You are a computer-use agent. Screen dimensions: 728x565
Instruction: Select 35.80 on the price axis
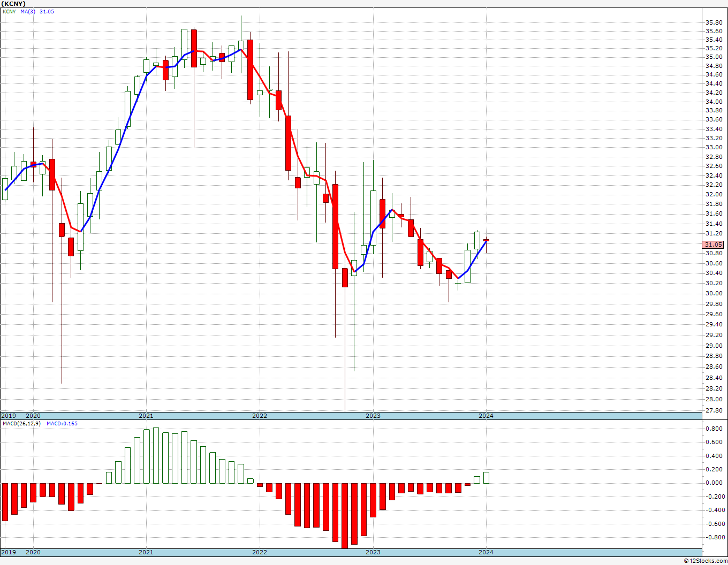(714, 22)
